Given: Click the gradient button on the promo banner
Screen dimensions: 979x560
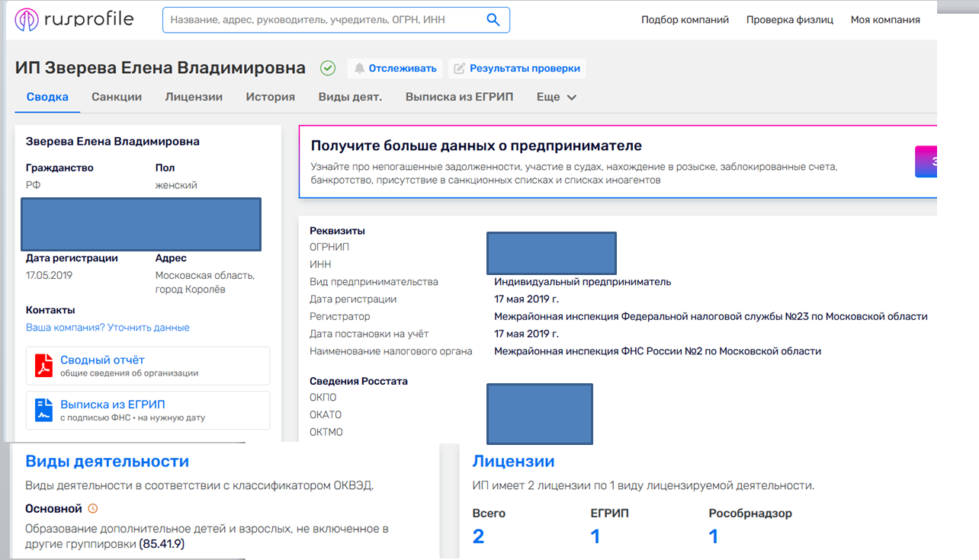Looking at the screenshot, I should coord(926,162).
